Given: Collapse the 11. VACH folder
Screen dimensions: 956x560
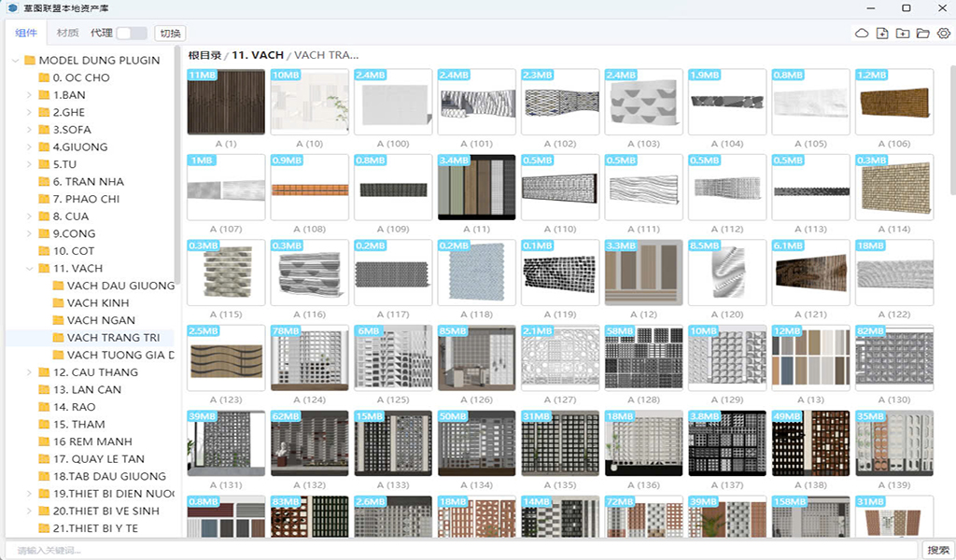Looking at the screenshot, I should [x=29, y=269].
